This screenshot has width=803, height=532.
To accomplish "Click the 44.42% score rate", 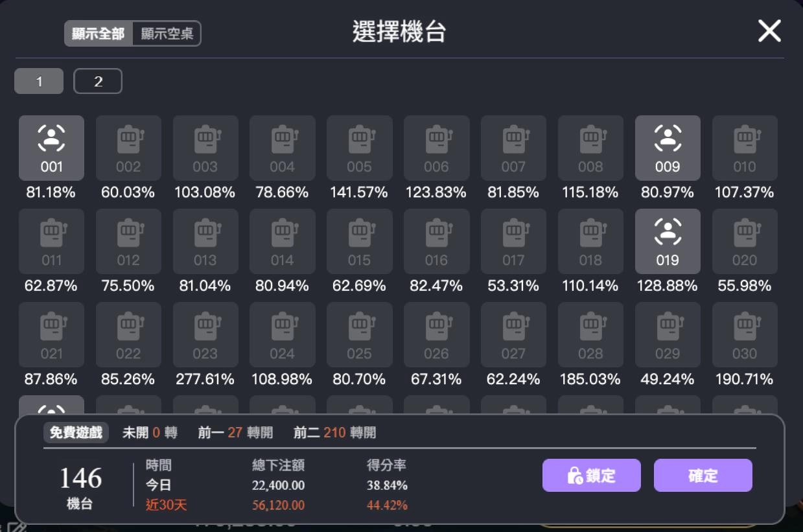I will click(387, 505).
